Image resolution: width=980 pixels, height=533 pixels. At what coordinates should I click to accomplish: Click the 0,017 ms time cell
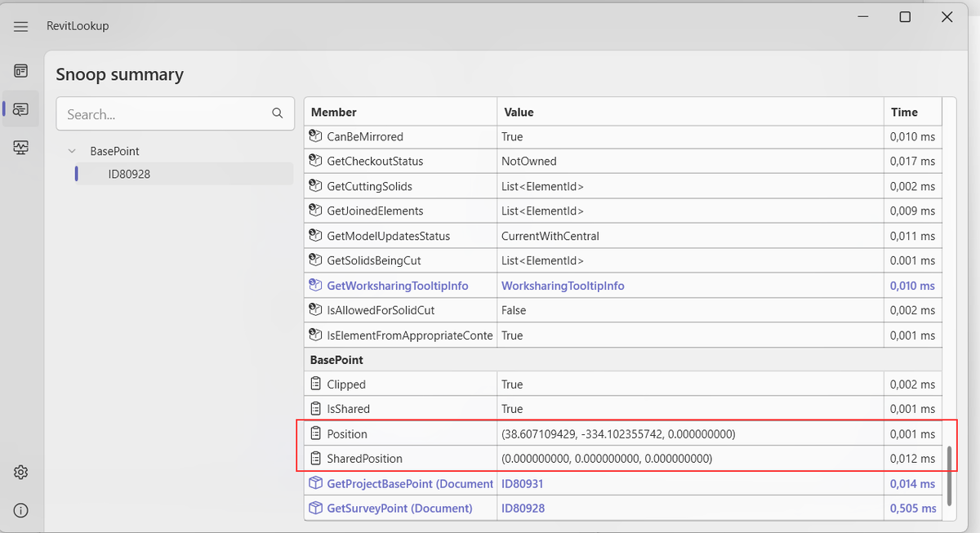pos(913,161)
